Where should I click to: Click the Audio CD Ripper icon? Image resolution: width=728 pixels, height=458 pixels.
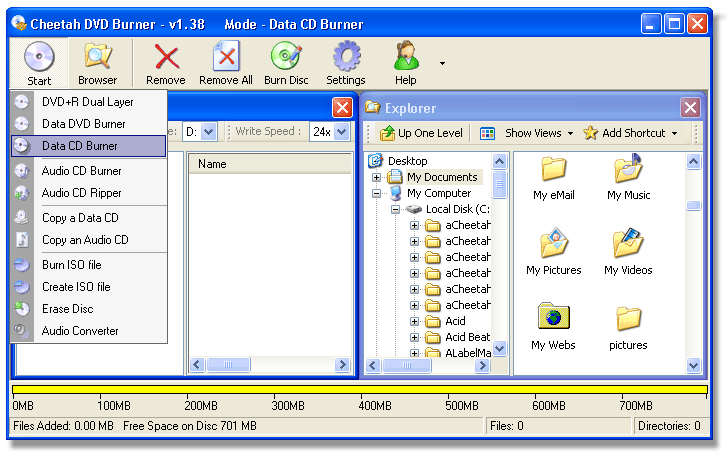21,193
